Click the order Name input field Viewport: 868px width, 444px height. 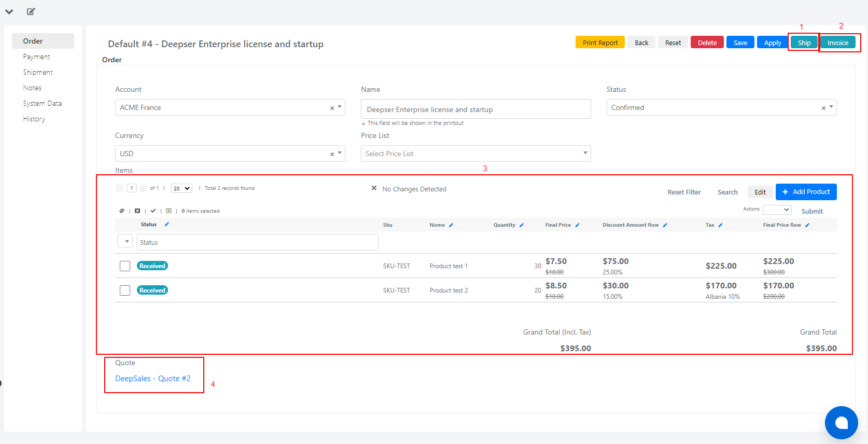pos(476,109)
